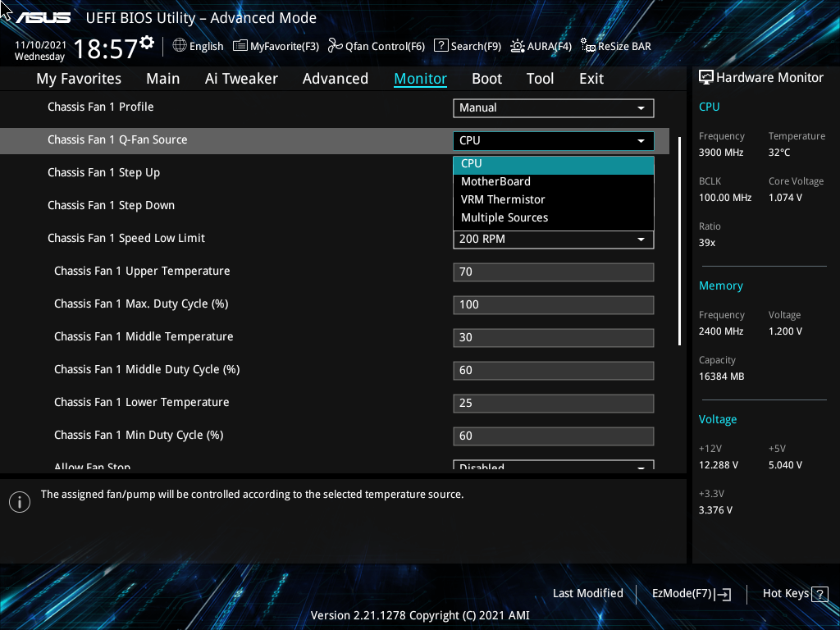Click Last Modified button
This screenshot has width=840, height=630.
(x=587, y=594)
